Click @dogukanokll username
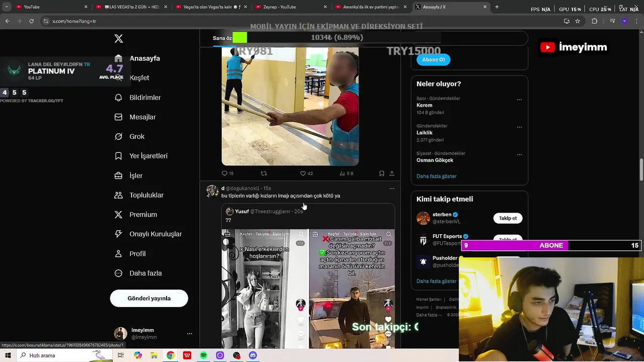This screenshot has width=644, height=362. 243,189
